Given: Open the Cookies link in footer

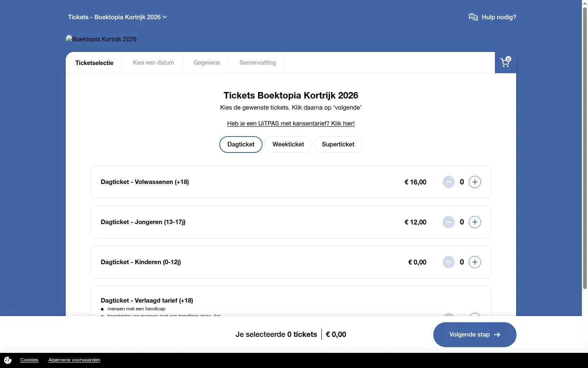Looking at the screenshot, I should point(29,360).
